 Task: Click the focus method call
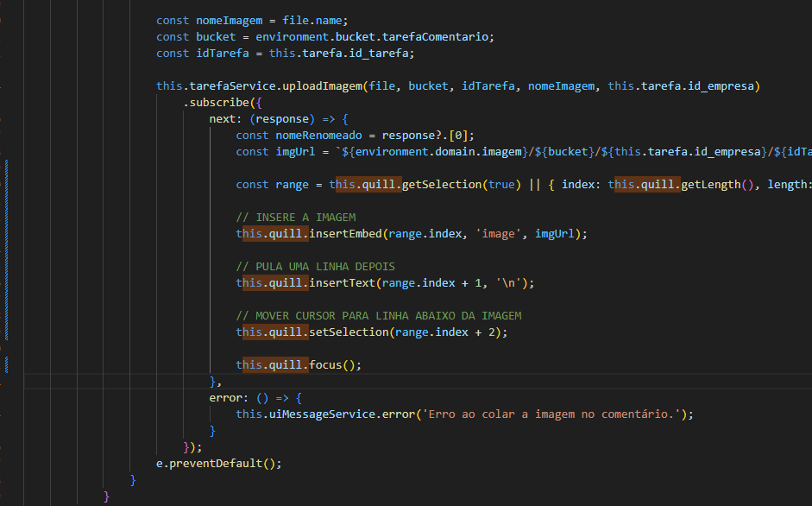click(325, 365)
